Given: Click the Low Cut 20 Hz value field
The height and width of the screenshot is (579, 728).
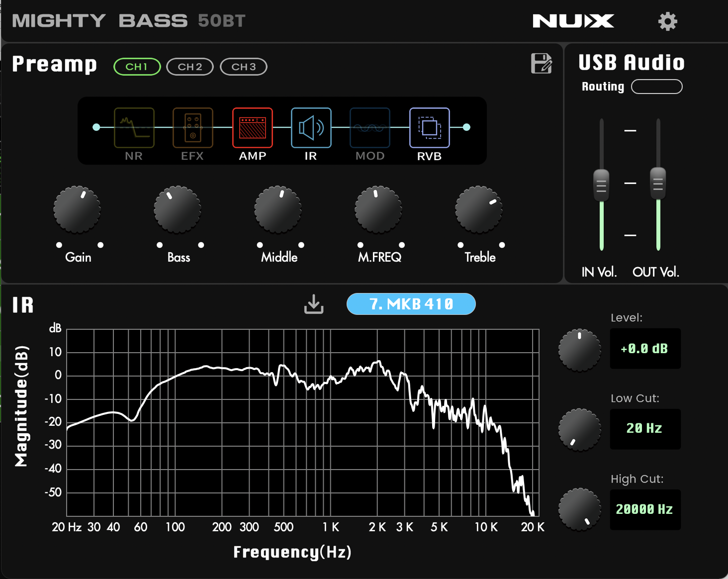Looking at the screenshot, I should (x=645, y=428).
